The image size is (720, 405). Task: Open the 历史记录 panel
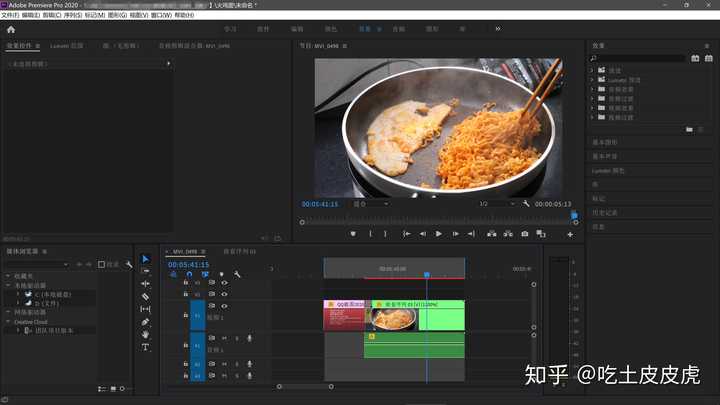pyautogui.click(x=605, y=213)
